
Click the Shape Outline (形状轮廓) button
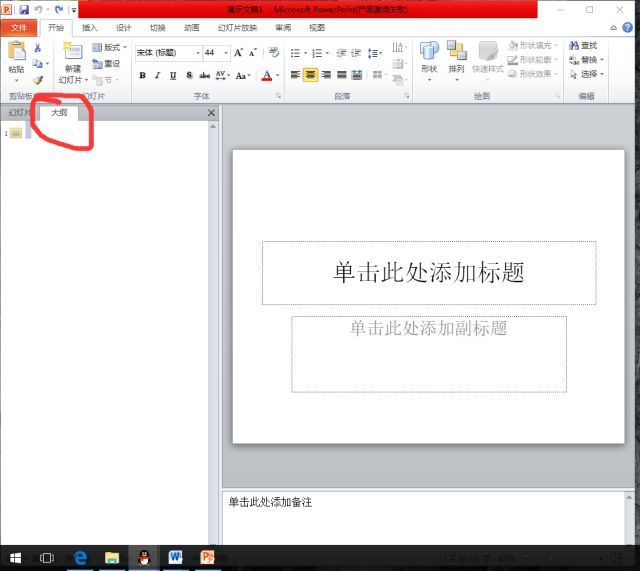(x=533, y=60)
